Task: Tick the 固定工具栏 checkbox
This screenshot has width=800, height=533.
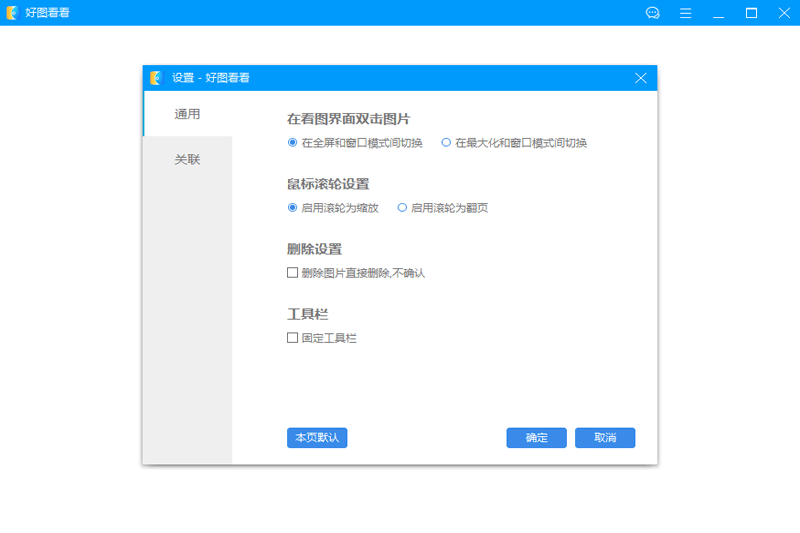Action: point(293,338)
